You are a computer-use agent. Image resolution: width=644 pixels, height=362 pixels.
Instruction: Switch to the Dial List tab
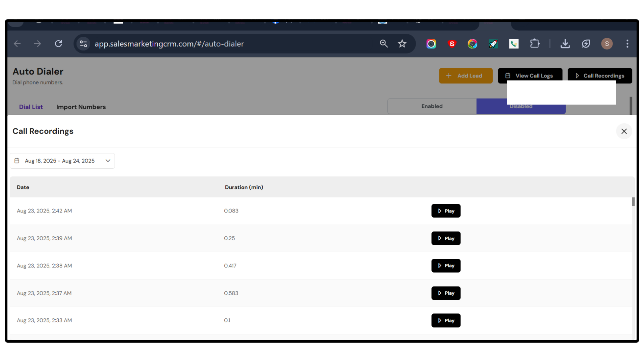pyautogui.click(x=31, y=107)
